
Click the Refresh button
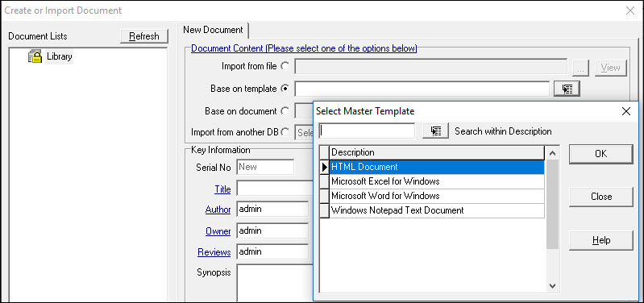click(x=144, y=36)
